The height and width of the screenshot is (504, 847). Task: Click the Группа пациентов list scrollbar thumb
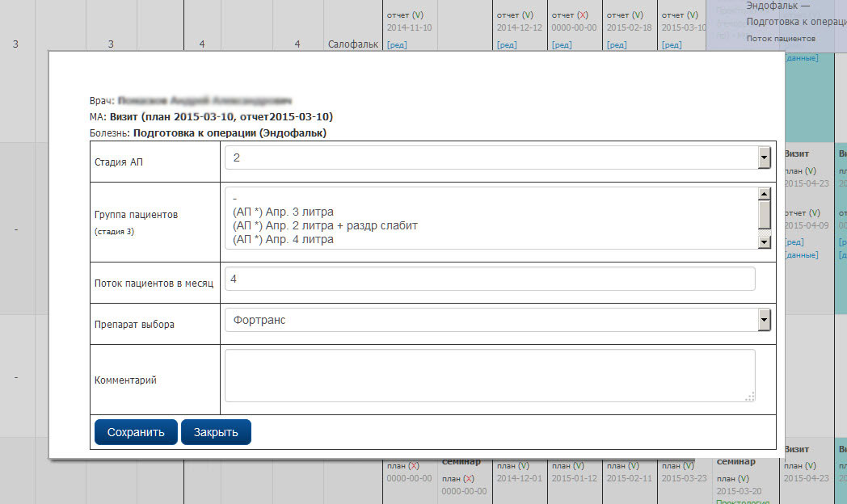click(x=764, y=215)
